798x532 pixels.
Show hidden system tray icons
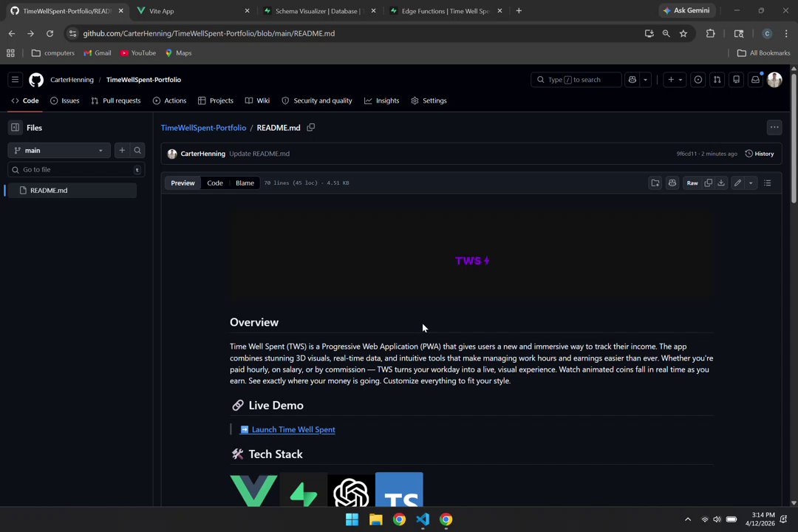coord(688,519)
